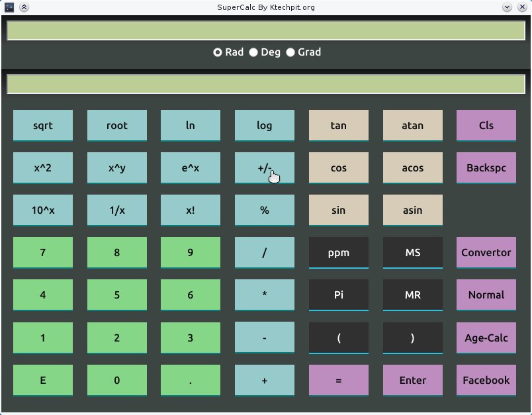Toggle sign with +/- button
Image resolution: width=532 pixels, height=415 pixels.
pyautogui.click(x=265, y=167)
